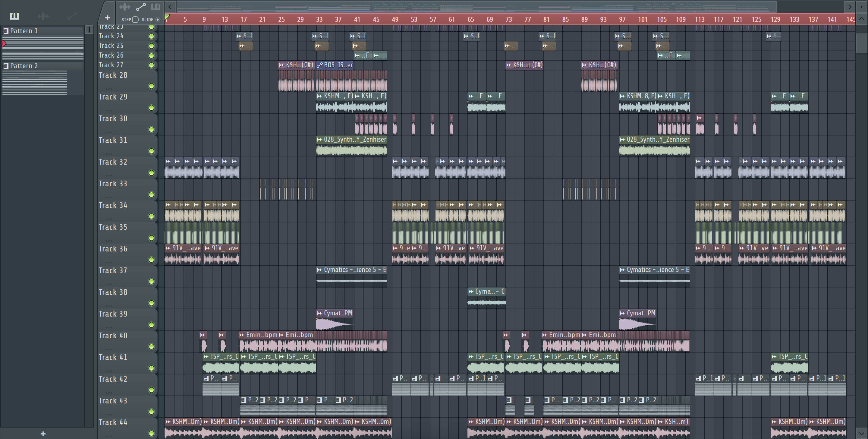Mute Track 27
The image size is (868, 439).
(152, 65)
